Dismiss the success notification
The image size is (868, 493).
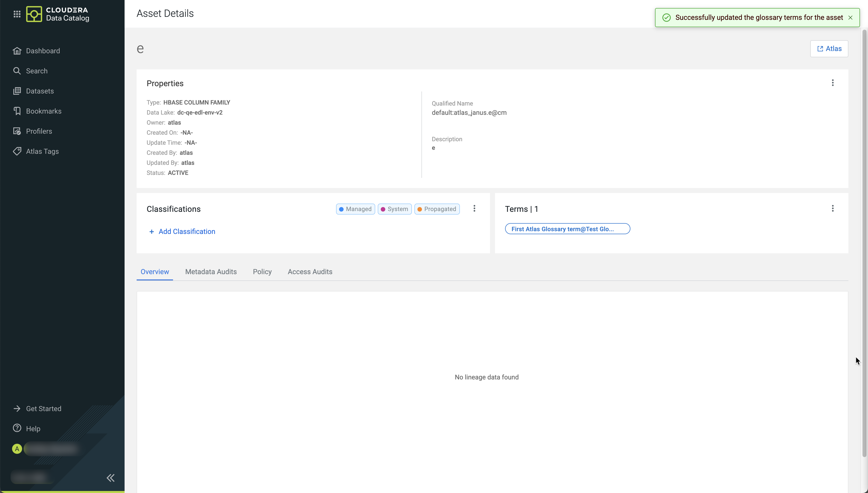pyautogui.click(x=850, y=18)
